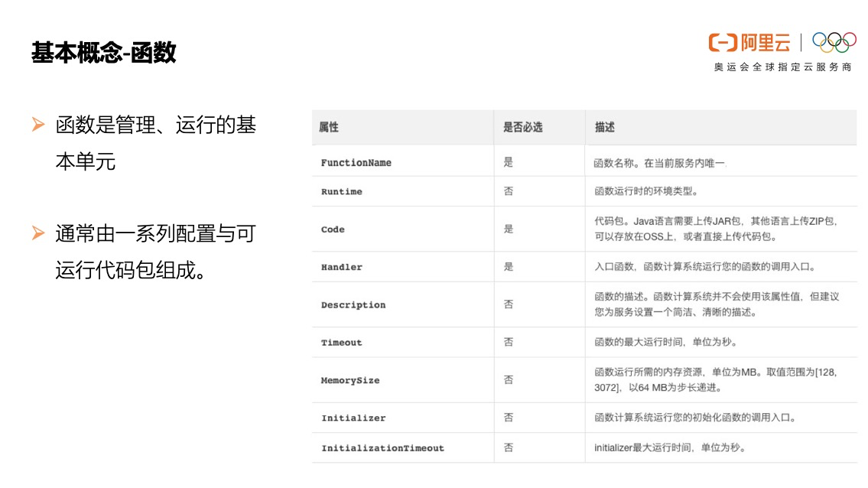This screenshot has height=488, width=868.
Task: Click the slide title 基本概念-函数
Action: coord(104,53)
